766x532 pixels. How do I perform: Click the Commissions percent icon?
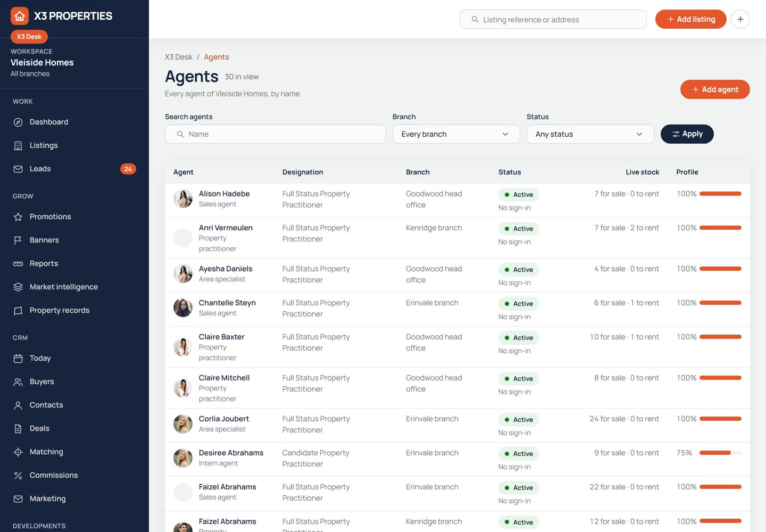(18, 476)
